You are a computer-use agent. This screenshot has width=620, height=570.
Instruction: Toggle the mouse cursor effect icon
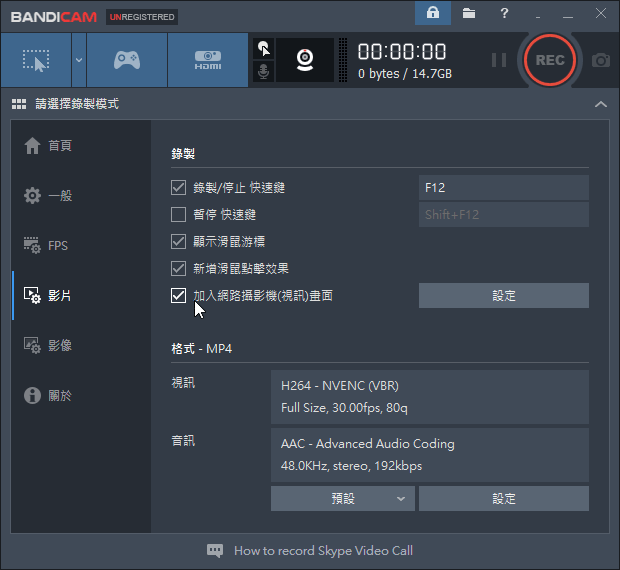[264, 48]
